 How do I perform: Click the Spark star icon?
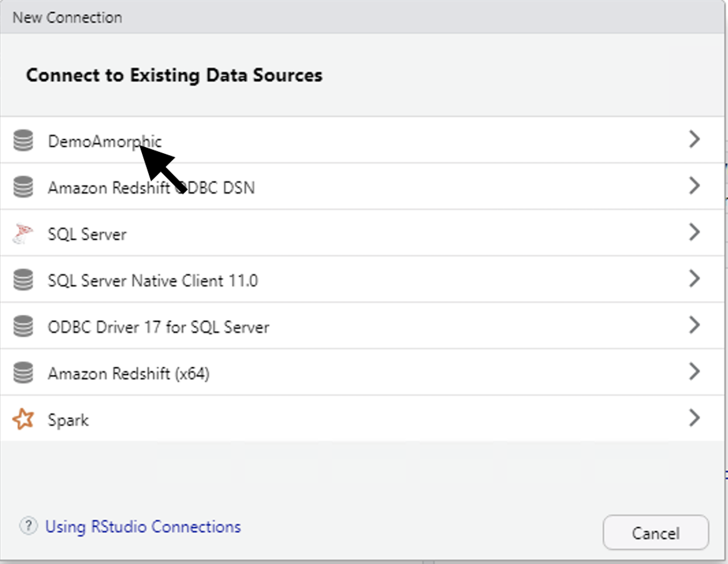tap(23, 419)
